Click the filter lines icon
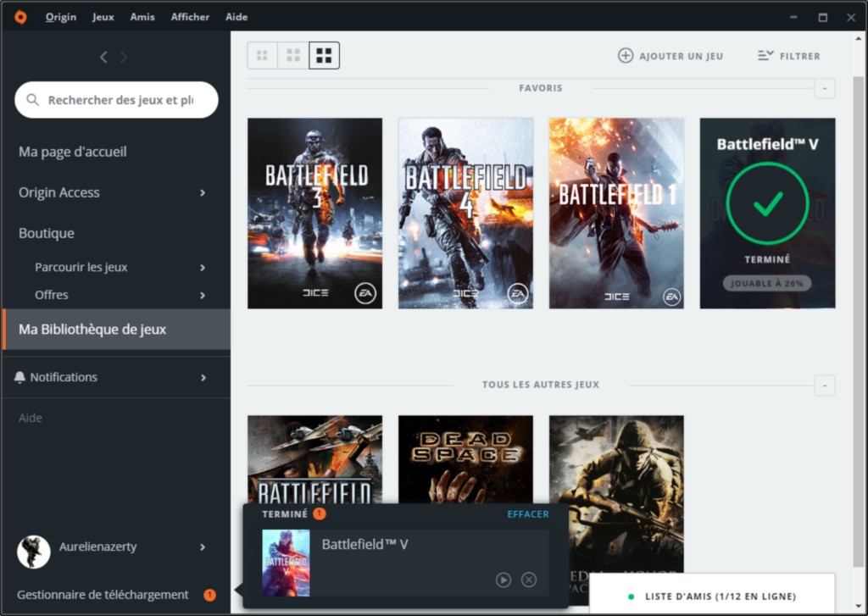This screenshot has height=616, width=868. coord(765,55)
